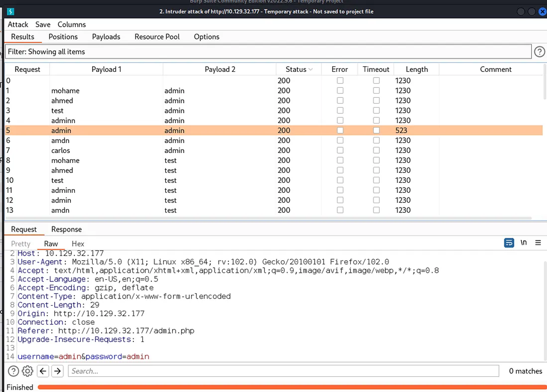Switch to Hex view
547x392 pixels.
tap(78, 244)
